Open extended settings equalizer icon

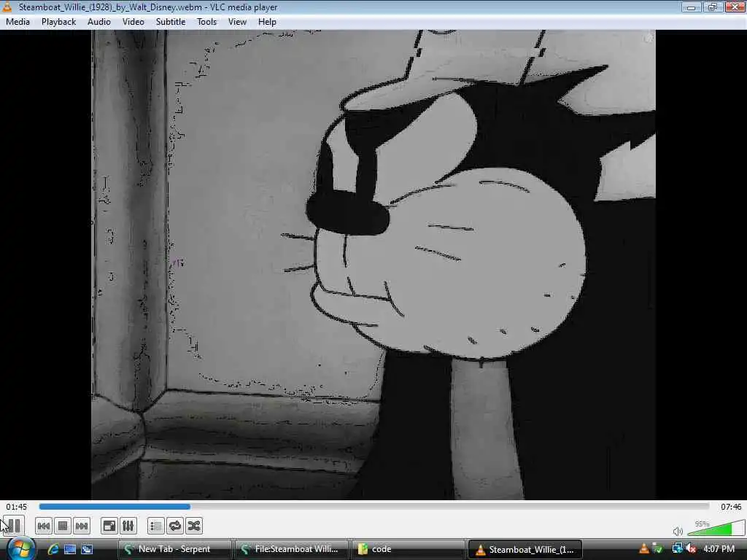(x=128, y=526)
